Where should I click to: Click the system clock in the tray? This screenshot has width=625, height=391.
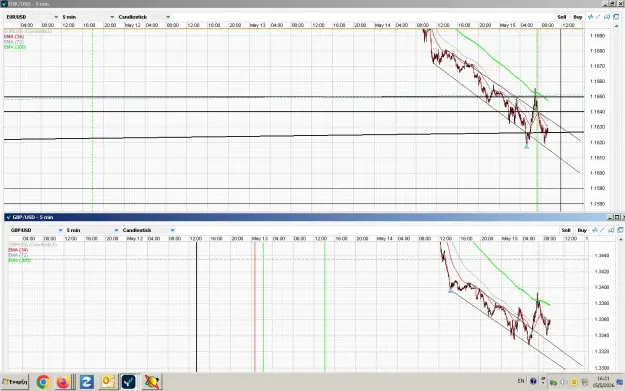(603, 382)
